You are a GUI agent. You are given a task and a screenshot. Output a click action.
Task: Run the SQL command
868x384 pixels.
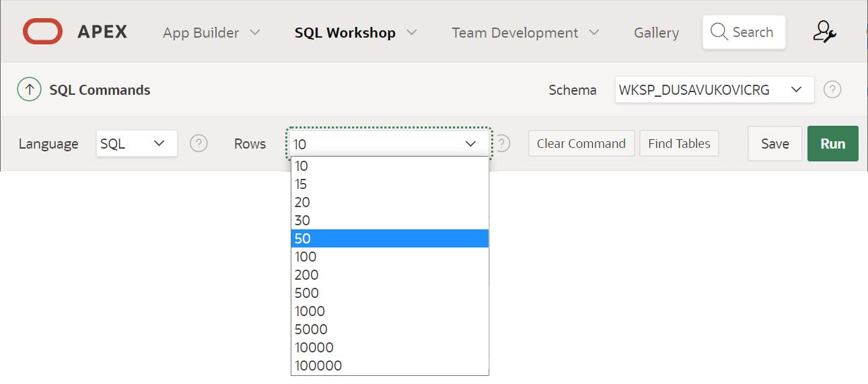click(832, 143)
